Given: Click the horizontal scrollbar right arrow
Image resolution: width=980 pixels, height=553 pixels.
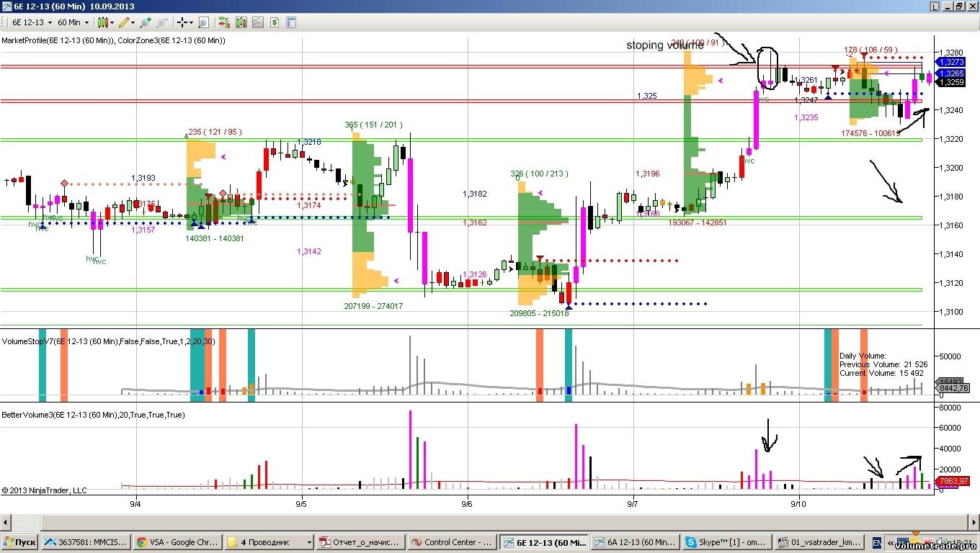Looking at the screenshot, I should (x=974, y=521).
